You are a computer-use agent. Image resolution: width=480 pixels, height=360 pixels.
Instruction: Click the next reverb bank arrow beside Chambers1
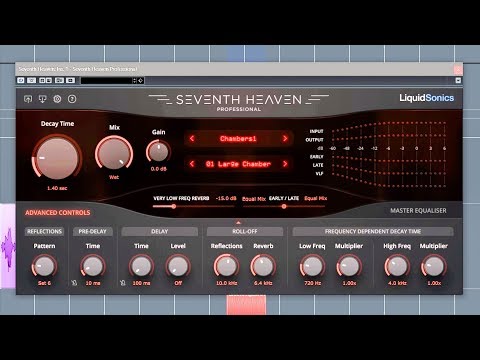coord(285,138)
